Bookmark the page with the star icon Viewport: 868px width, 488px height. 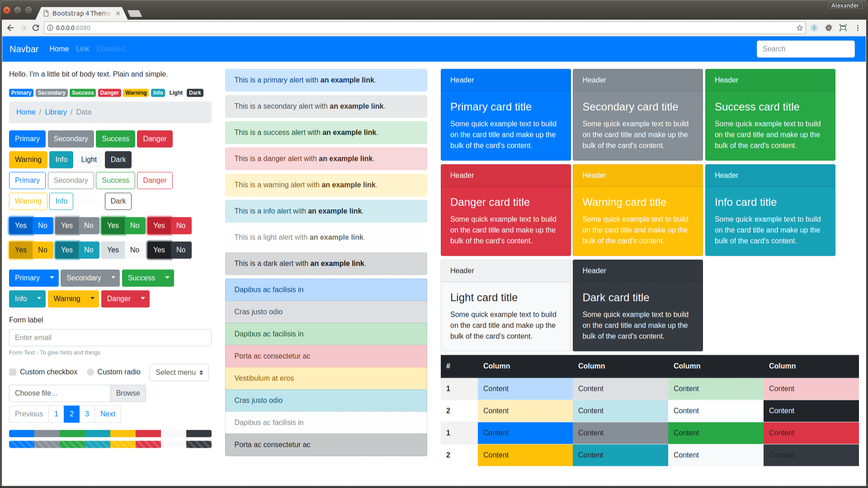799,28
